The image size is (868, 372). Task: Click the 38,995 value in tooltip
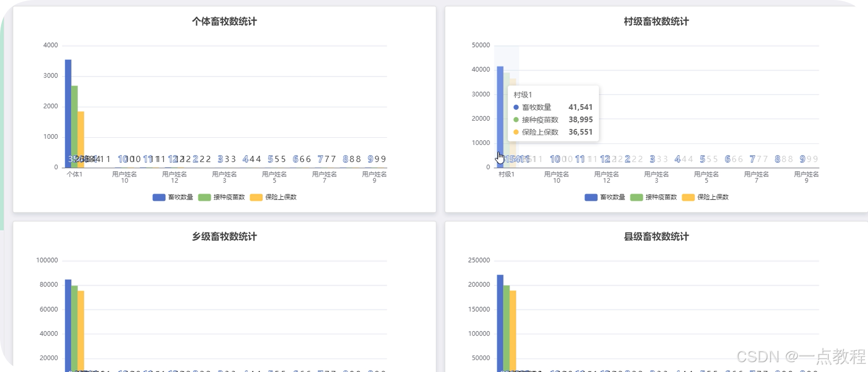[x=580, y=120]
